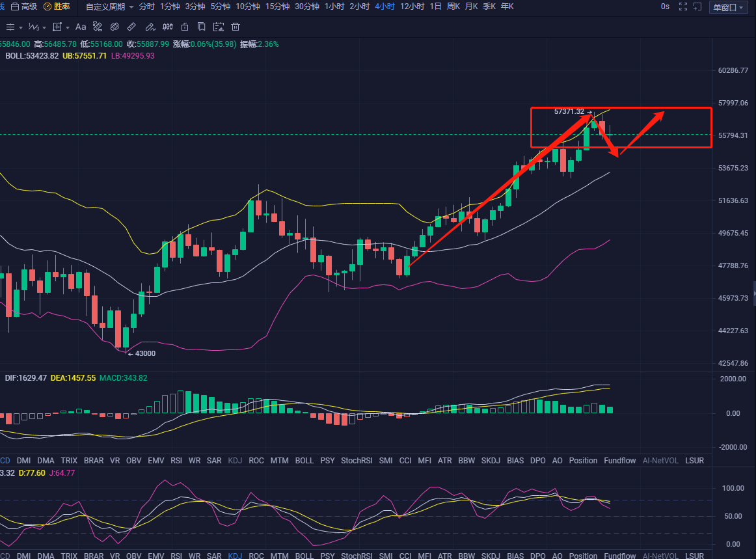Viewport: 756px width, 559px height.
Task: Switch to the 30分钟 timeframe
Action: [x=306, y=7]
